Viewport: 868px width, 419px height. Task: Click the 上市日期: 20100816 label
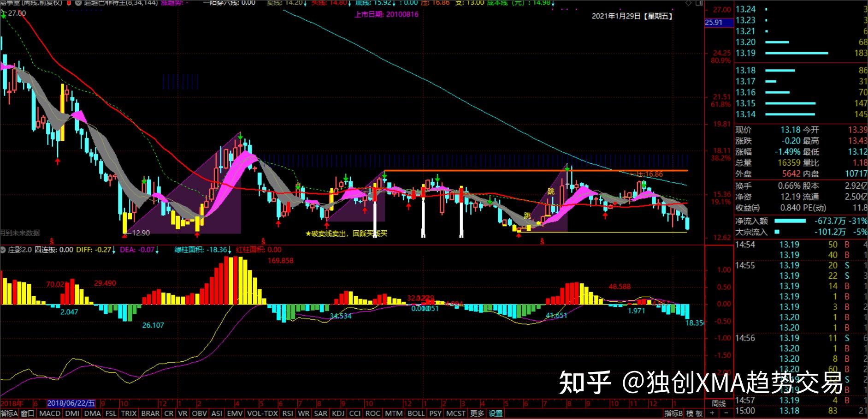pyautogui.click(x=386, y=14)
